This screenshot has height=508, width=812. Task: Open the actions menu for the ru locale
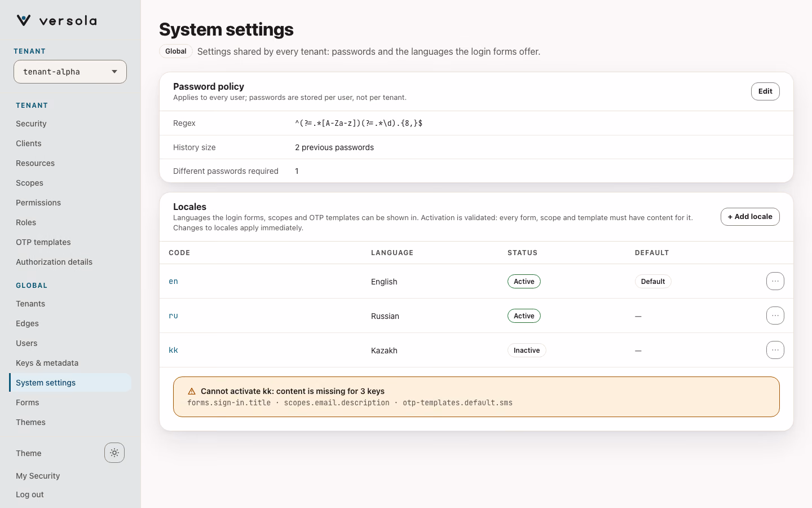[x=775, y=316]
